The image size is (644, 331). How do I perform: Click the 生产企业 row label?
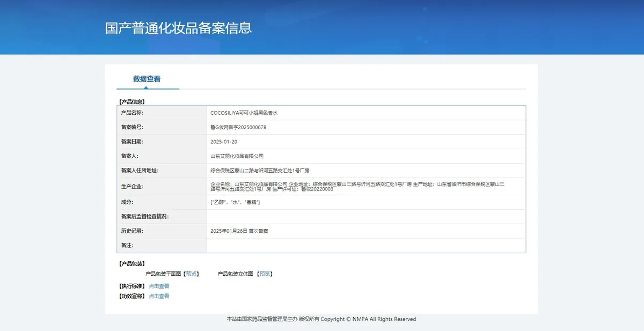tap(132, 186)
